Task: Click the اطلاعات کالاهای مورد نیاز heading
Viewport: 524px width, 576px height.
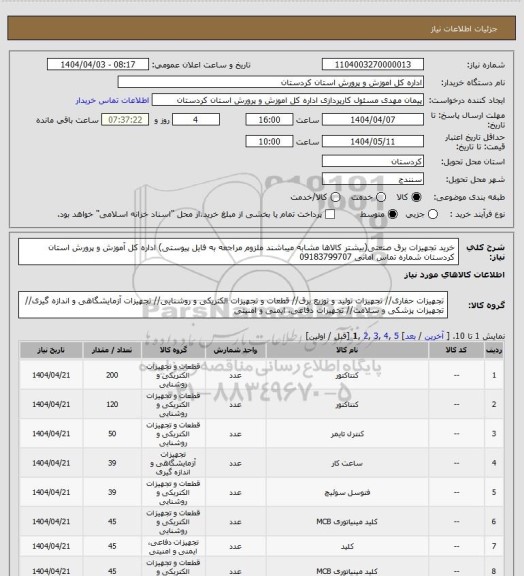Action: 454,275
